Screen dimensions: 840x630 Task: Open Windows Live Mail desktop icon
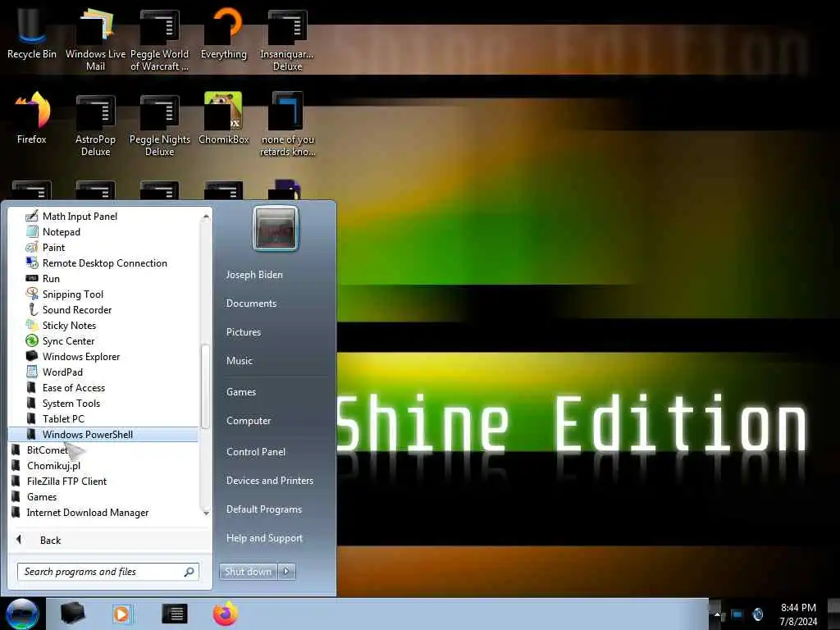[x=95, y=39]
